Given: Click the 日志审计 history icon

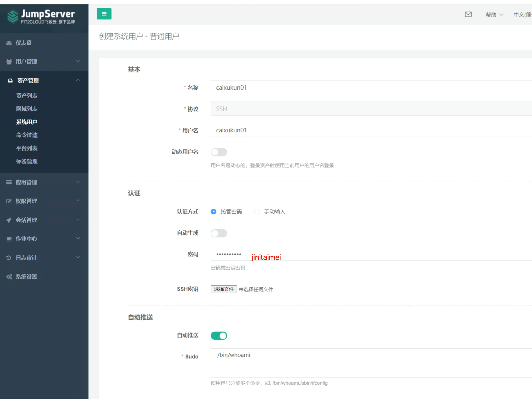Looking at the screenshot, I should (x=9, y=258).
